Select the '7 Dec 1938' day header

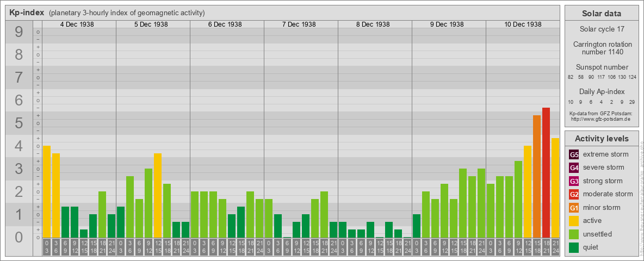tap(299, 24)
